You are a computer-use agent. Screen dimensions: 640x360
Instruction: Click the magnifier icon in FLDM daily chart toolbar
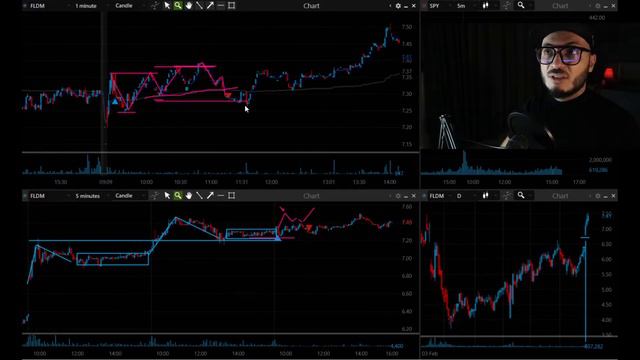(x=521, y=196)
